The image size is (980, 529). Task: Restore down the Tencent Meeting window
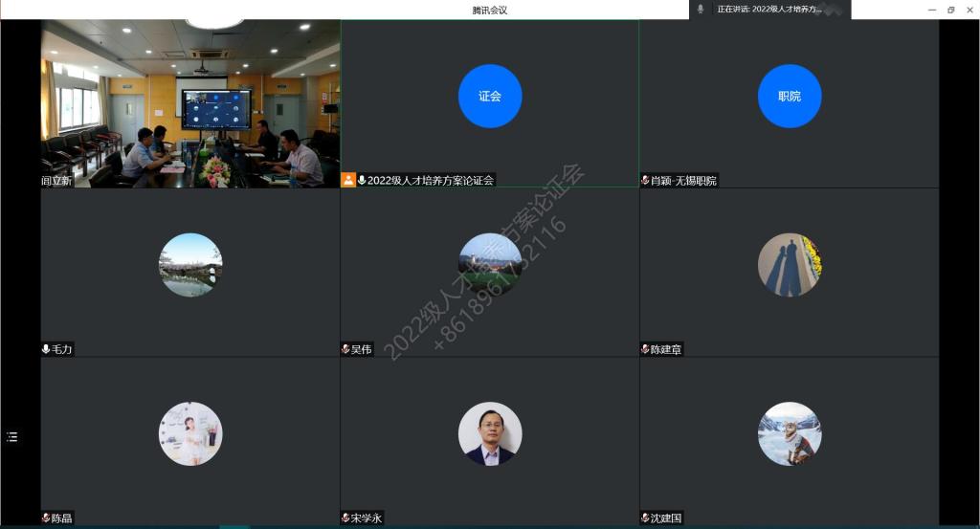tap(950, 10)
